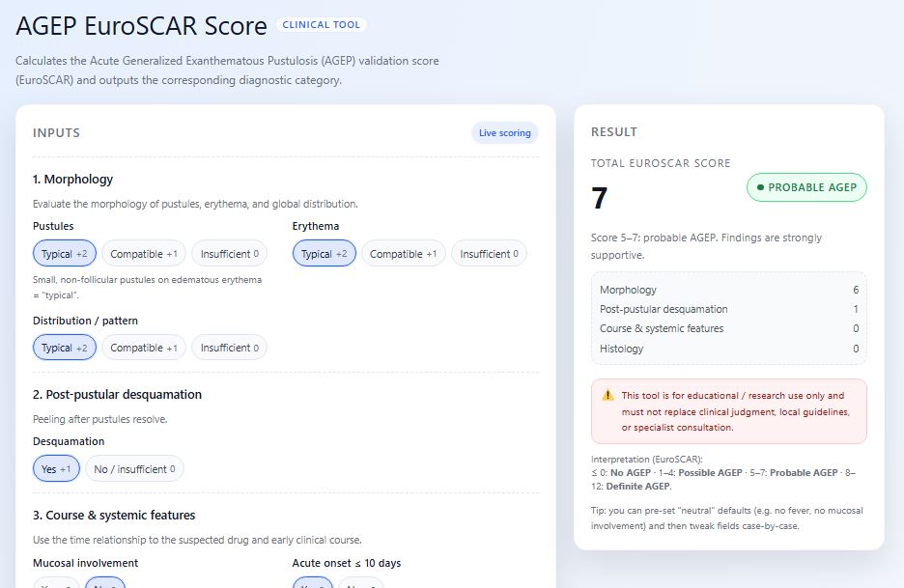Screen dimensions: 904x588
Task: Choose Compatible +1 under Pustules
Action: [x=144, y=254]
